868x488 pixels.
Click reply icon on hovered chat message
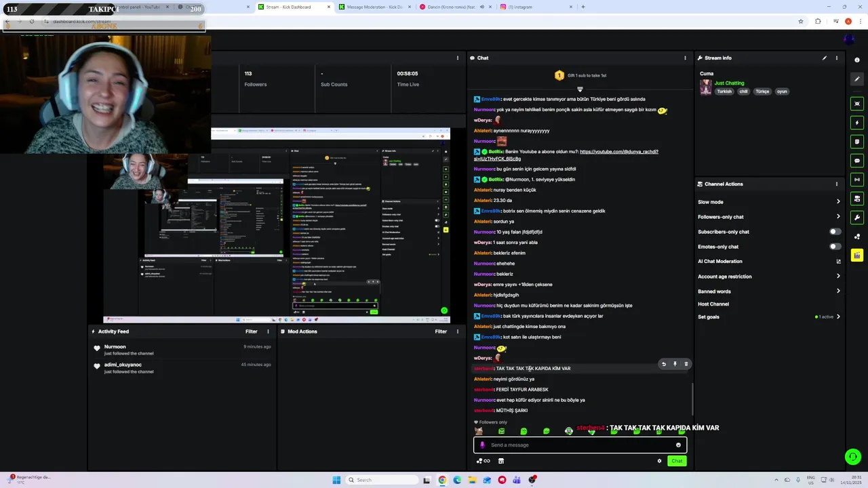(663, 364)
